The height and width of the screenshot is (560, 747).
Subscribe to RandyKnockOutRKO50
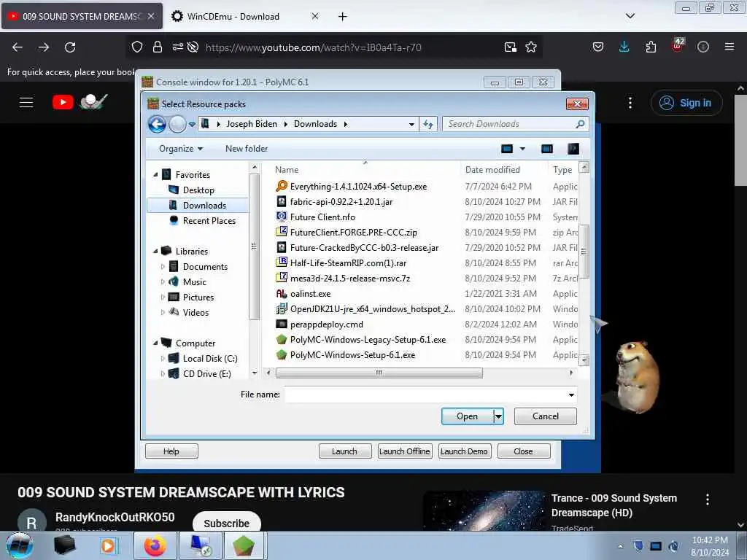point(227,524)
